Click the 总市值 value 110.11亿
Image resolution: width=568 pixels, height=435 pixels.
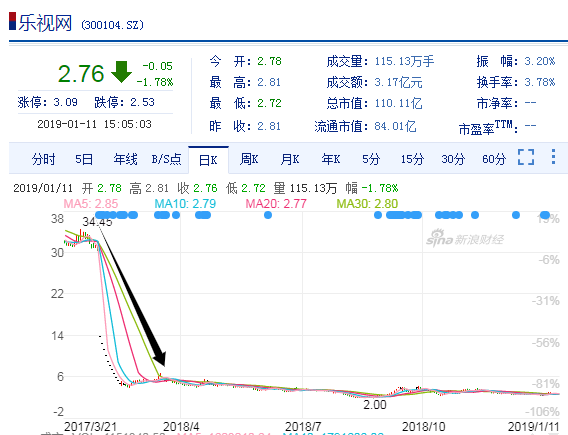click(x=398, y=104)
